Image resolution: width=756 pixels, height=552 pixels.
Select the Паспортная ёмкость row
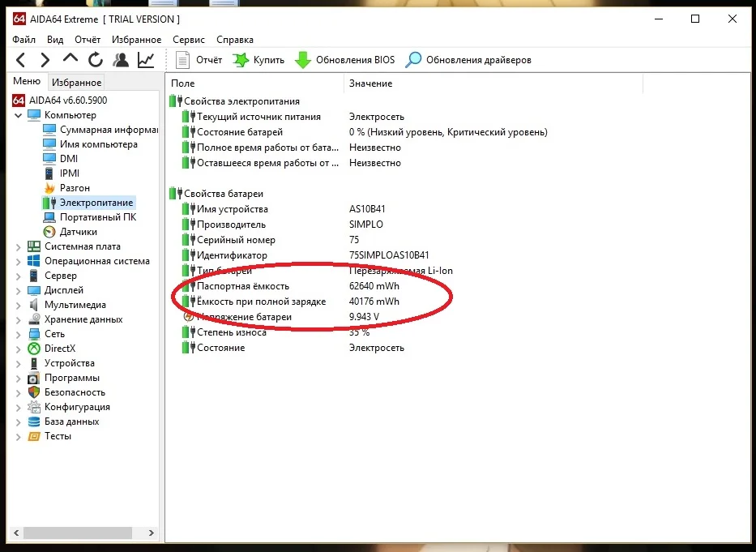291,286
